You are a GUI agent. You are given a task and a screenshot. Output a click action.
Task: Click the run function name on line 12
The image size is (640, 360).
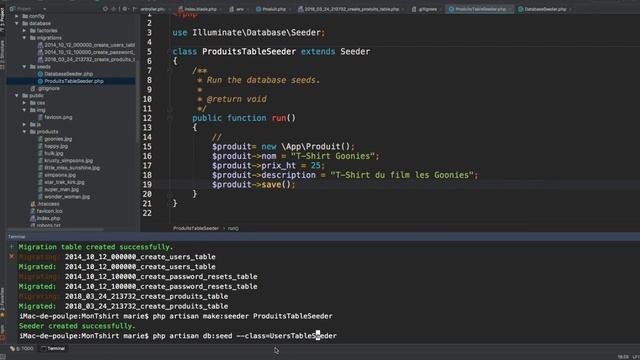coord(279,118)
